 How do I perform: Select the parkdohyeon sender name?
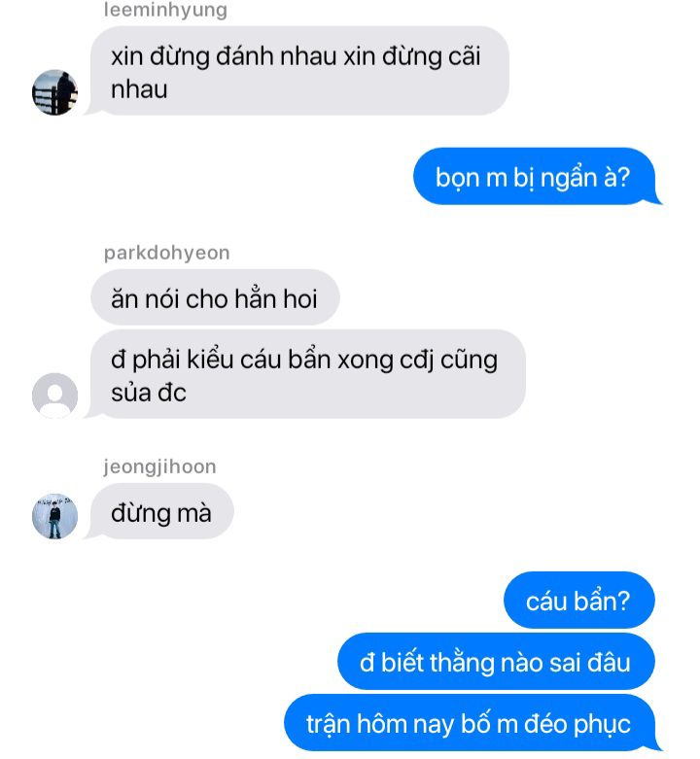click(166, 253)
